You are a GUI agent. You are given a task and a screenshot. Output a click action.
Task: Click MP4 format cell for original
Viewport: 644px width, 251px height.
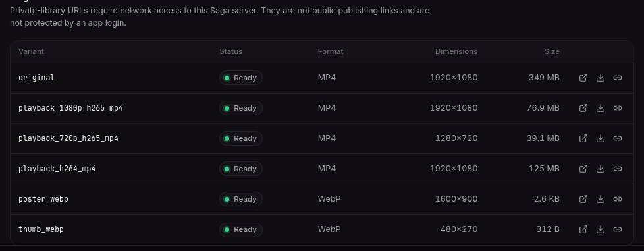click(x=327, y=78)
